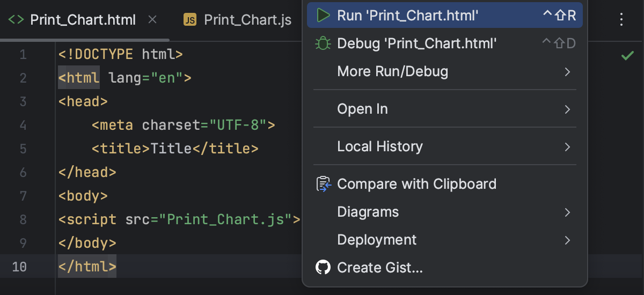
Task: Switch to the Print_Chart.js tab
Action: [x=247, y=20]
